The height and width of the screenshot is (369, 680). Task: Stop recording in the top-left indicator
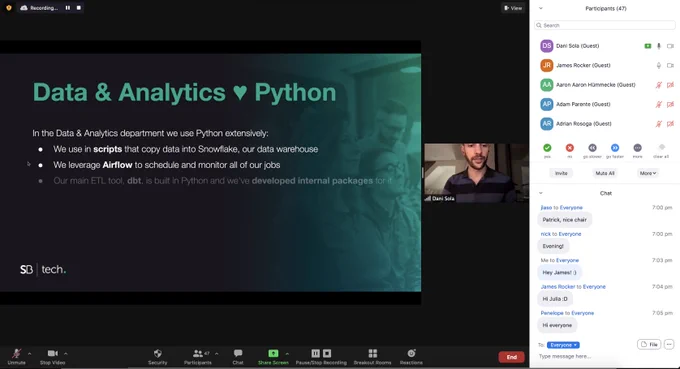click(78, 8)
